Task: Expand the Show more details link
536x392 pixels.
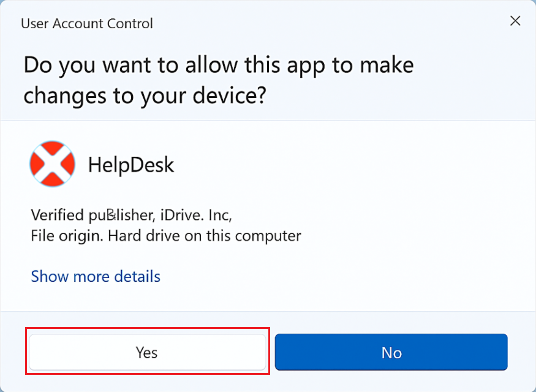Action: coord(96,276)
